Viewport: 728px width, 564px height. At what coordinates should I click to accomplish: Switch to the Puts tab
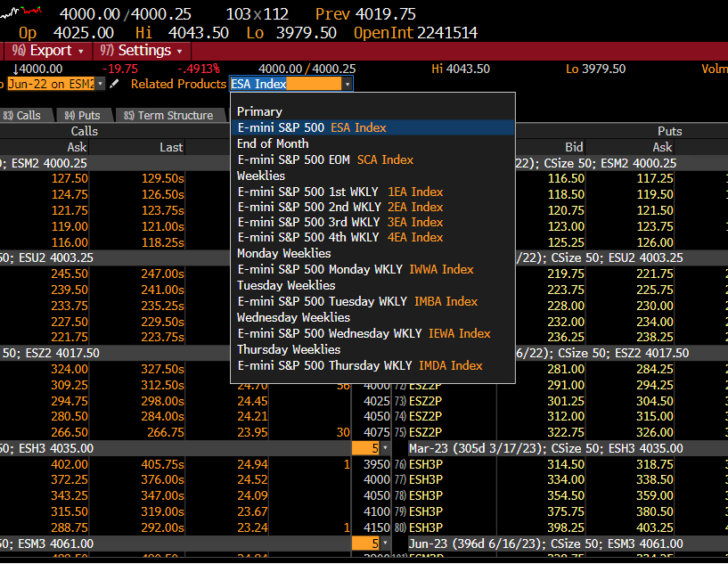coord(83,115)
